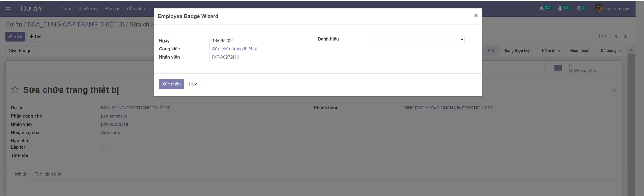
Task: Open the Báo cáo menu
Action: 112,9
